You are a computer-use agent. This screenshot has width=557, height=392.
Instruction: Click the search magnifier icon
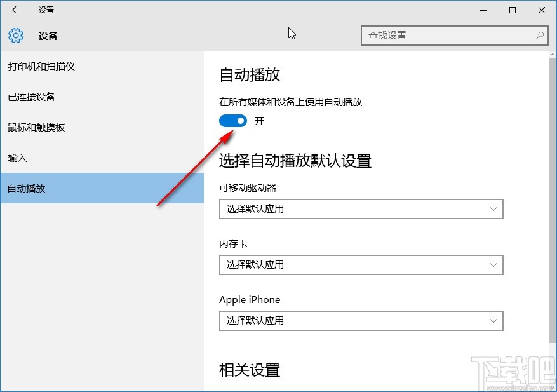tap(539, 36)
